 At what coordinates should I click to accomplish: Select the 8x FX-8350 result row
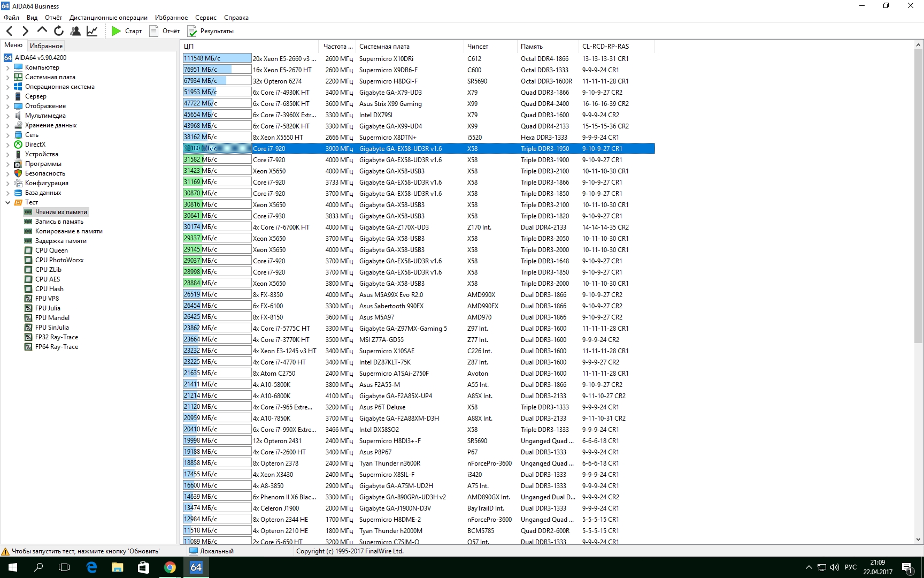coord(418,295)
